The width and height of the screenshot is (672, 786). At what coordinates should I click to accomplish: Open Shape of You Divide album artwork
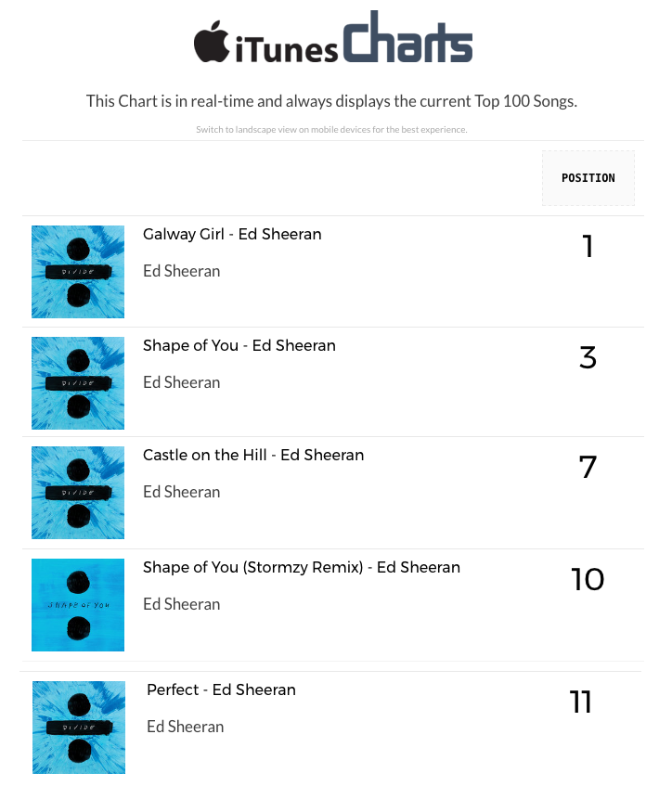[78, 383]
